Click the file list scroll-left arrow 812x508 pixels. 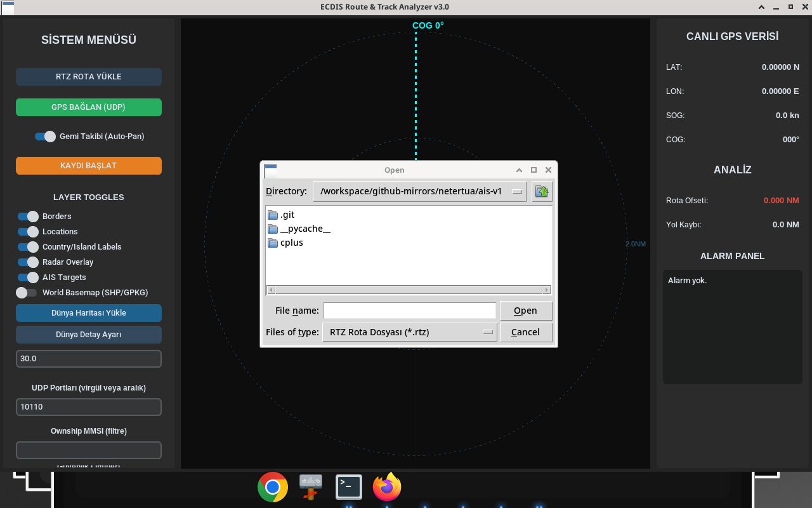(271, 290)
